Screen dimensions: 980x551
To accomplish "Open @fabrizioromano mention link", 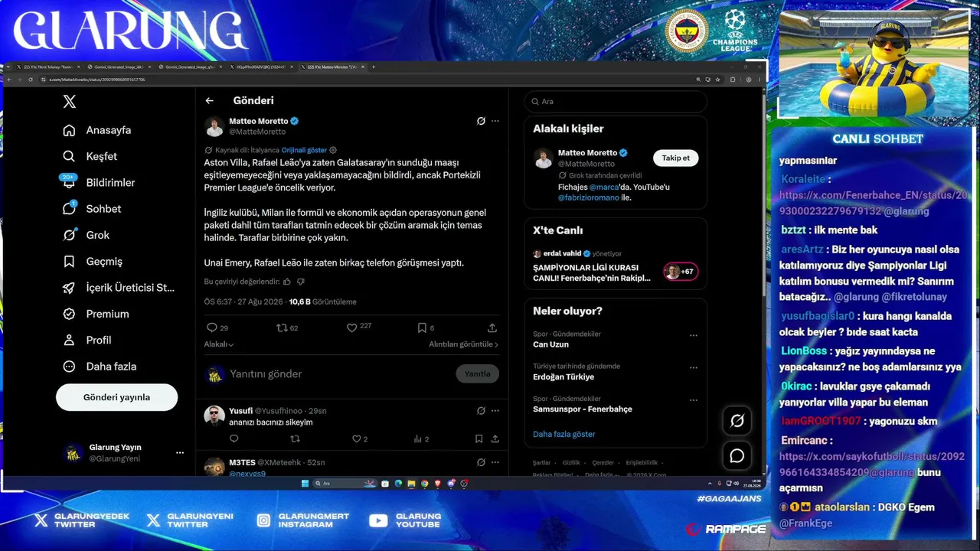I will pos(588,197).
